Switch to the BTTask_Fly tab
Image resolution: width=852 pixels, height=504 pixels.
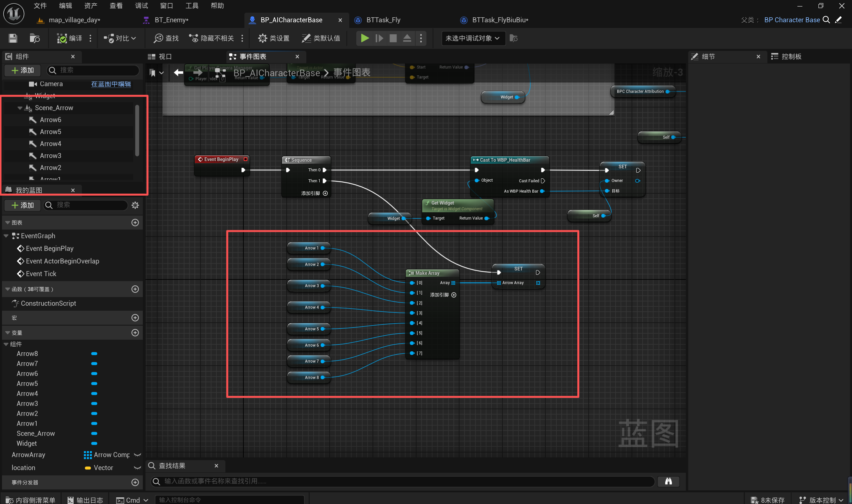pyautogui.click(x=383, y=20)
